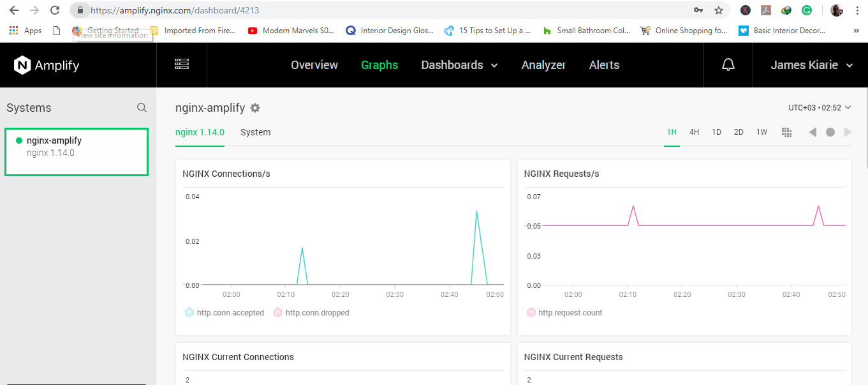Open the inventory list icon in header

[x=182, y=64]
